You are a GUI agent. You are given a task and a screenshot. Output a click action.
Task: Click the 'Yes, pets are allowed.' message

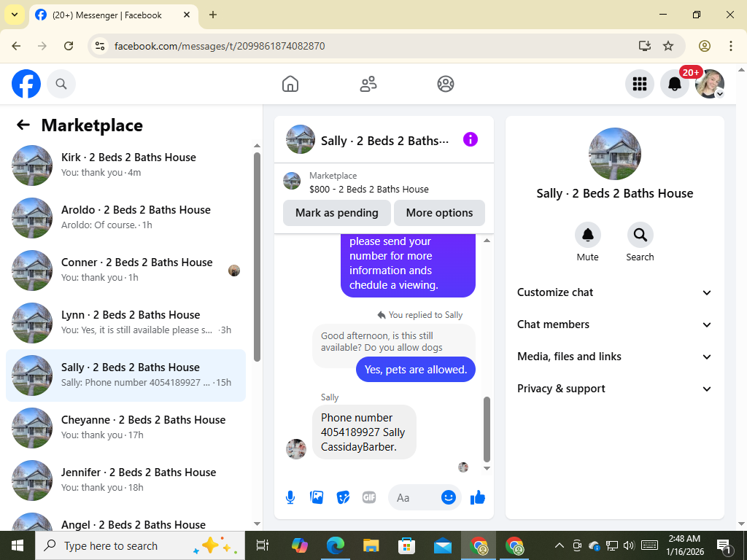pos(415,370)
